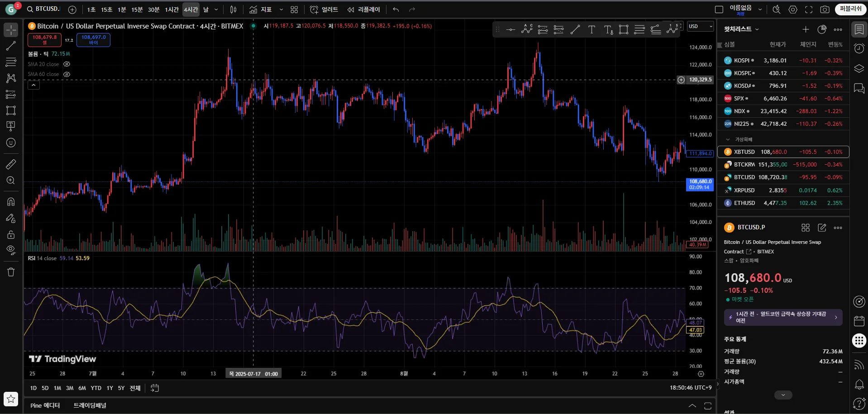Show the hidden SMA 20 indicator
The width and height of the screenshot is (868, 414).
click(x=67, y=64)
